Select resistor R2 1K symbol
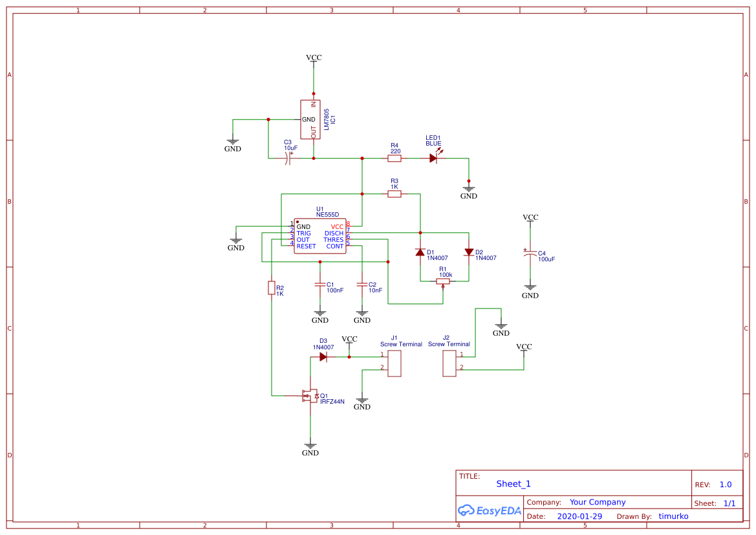756x535 pixels. click(x=272, y=288)
